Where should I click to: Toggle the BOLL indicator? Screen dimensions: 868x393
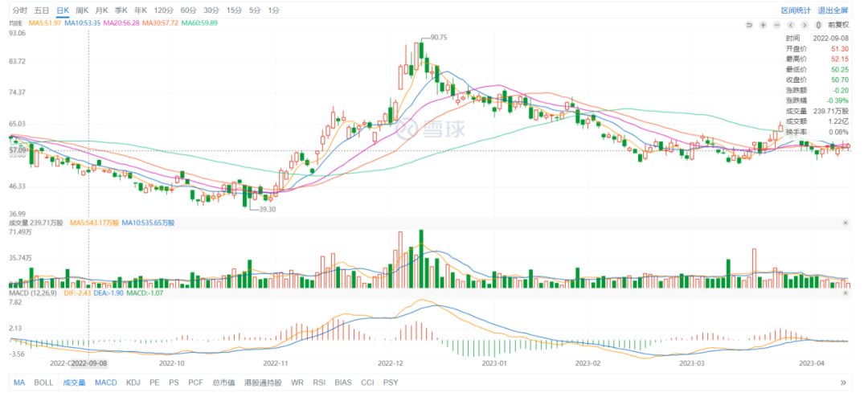[43, 383]
